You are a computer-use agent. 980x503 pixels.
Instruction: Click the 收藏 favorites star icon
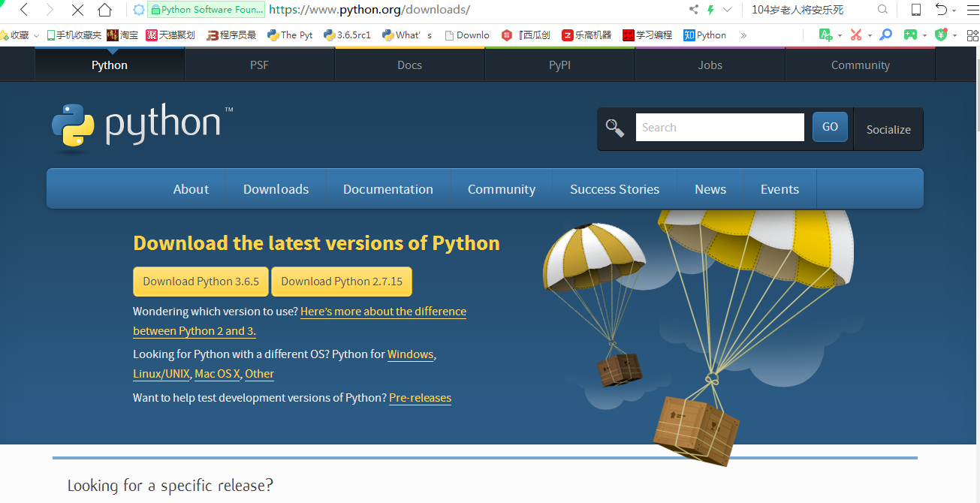coord(4,35)
